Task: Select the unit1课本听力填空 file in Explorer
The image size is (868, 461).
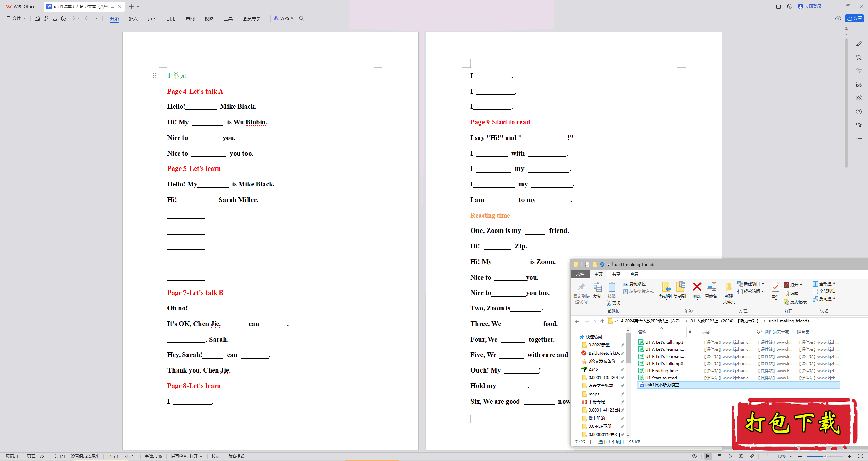Action: pos(738,385)
